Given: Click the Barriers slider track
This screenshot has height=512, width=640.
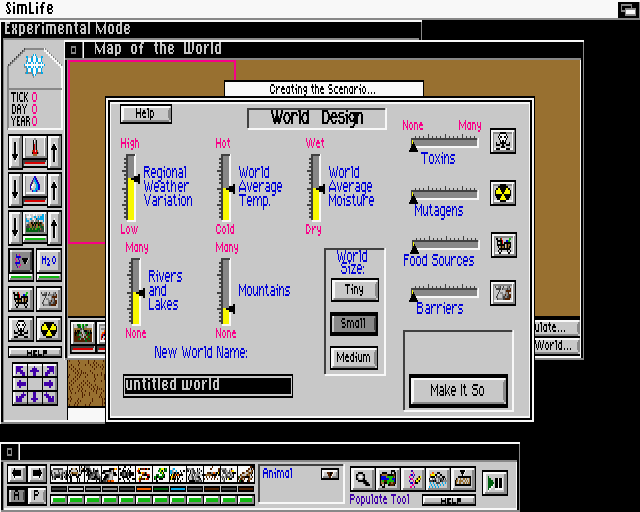Looking at the screenshot, I should coord(444,292).
